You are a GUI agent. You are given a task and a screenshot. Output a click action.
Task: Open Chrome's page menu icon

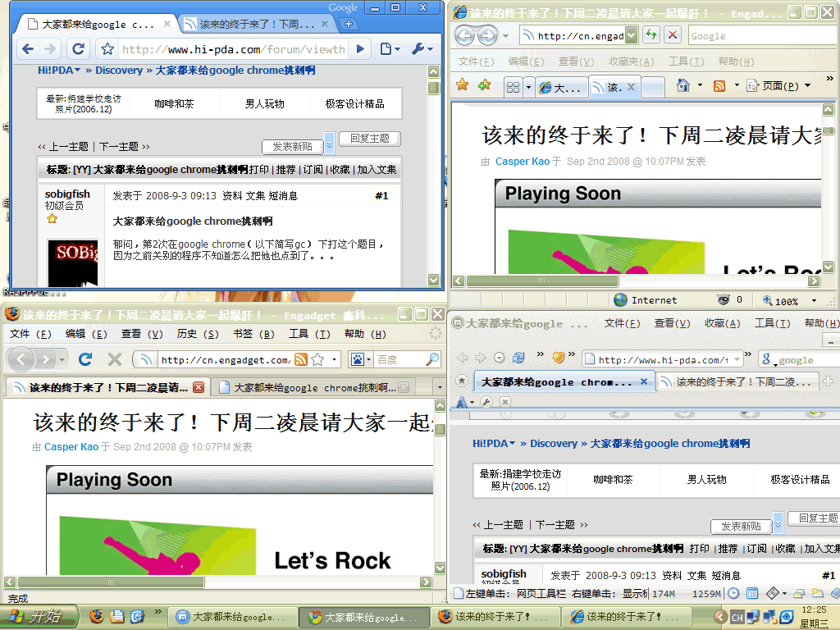(x=390, y=49)
